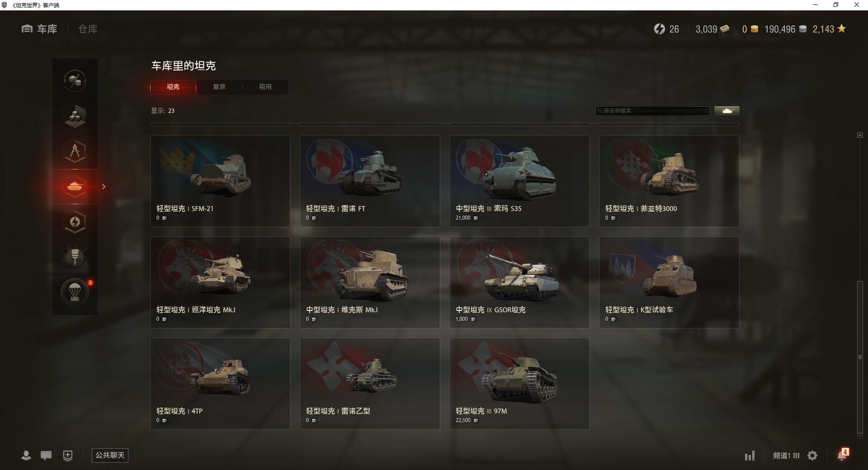The image size is (868, 470).
Task: Click the signal bars statistics icon
Action: (x=750, y=456)
